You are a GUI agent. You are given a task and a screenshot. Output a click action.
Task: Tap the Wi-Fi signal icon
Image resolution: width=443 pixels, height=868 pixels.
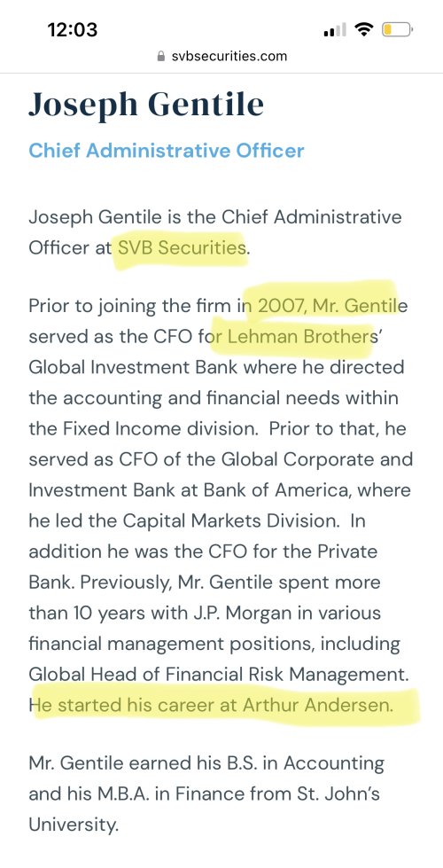[363, 28]
